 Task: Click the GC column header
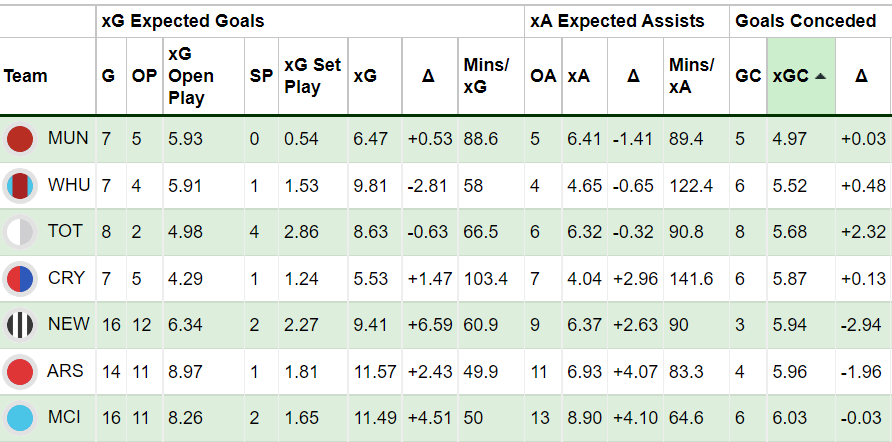point(747,76)
